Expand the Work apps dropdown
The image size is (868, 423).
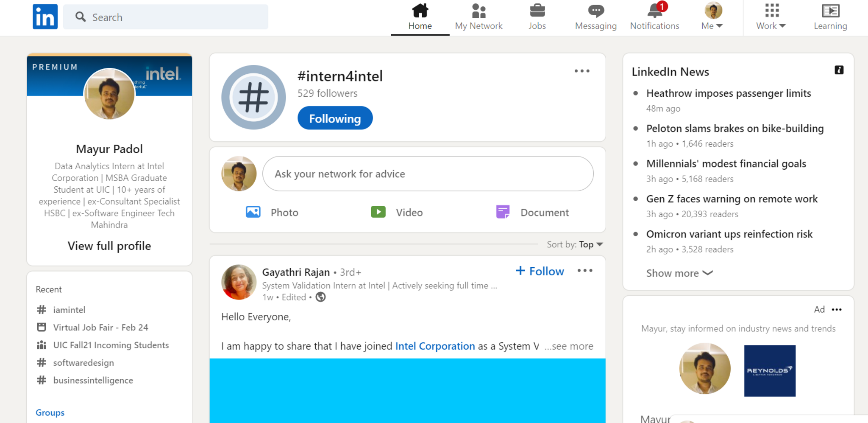pyautogui.click(x=771, y=17)
